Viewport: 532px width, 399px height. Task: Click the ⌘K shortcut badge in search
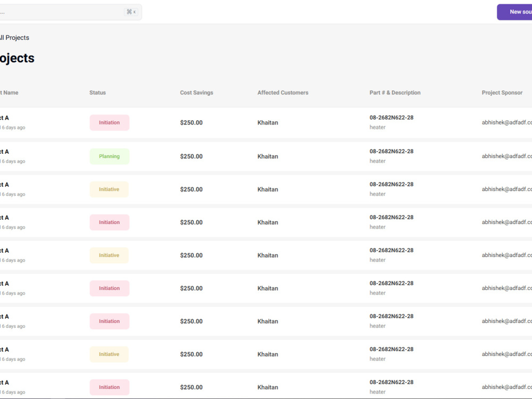pyautogui.click(x=131, y=12)
